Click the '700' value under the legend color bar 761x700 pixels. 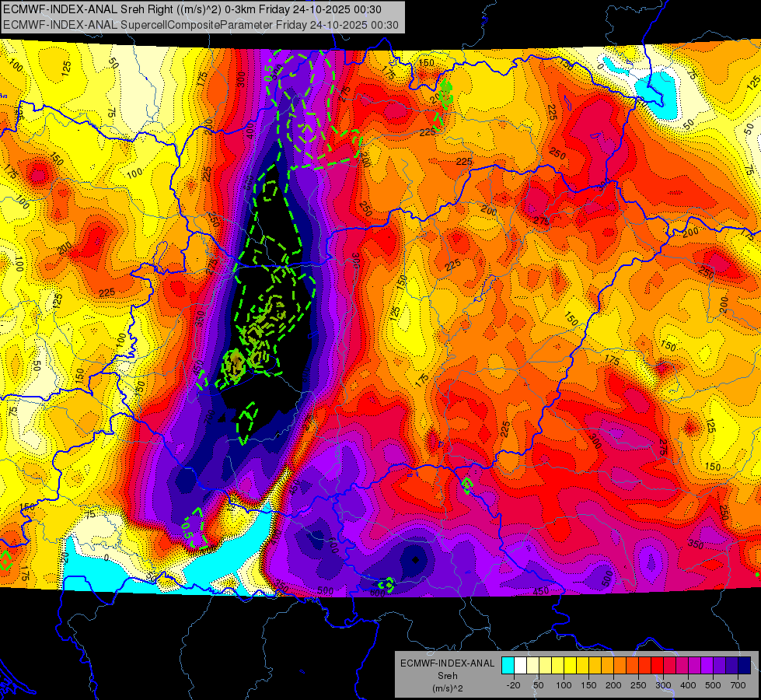click(x=738, y=685)
